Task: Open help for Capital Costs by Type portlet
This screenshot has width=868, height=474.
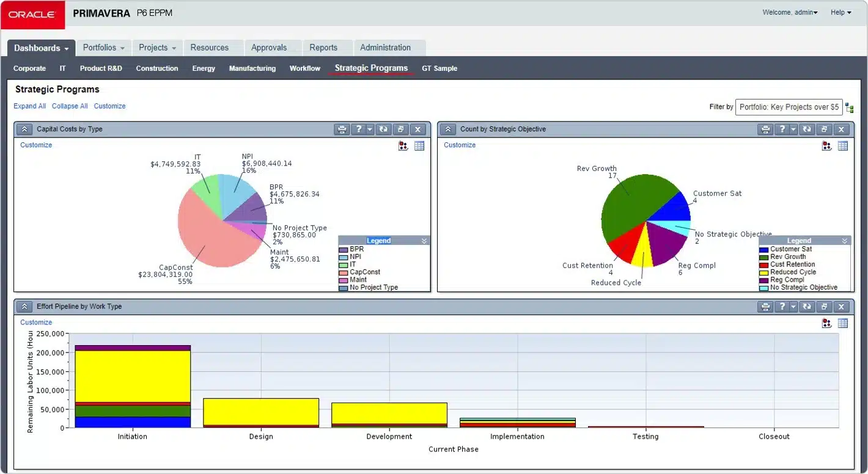Action: [359, 129]
